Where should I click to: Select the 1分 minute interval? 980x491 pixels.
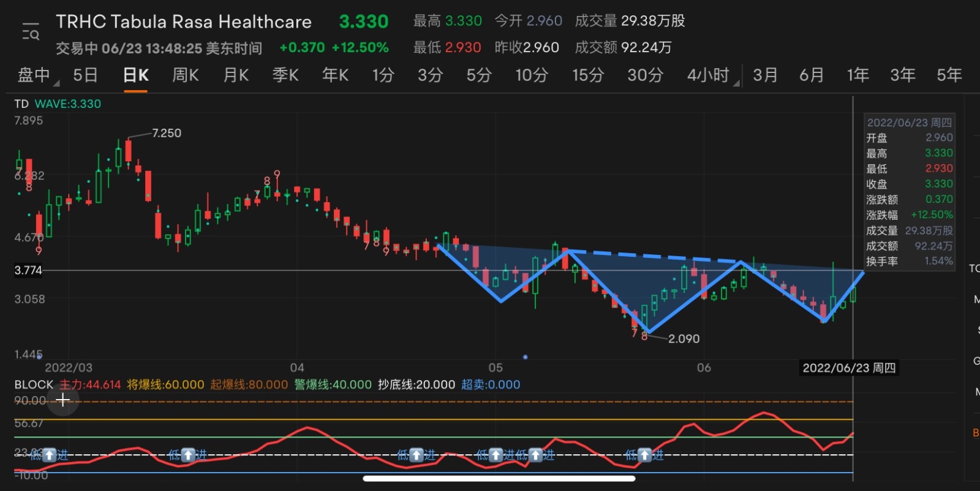coord(383,75)
